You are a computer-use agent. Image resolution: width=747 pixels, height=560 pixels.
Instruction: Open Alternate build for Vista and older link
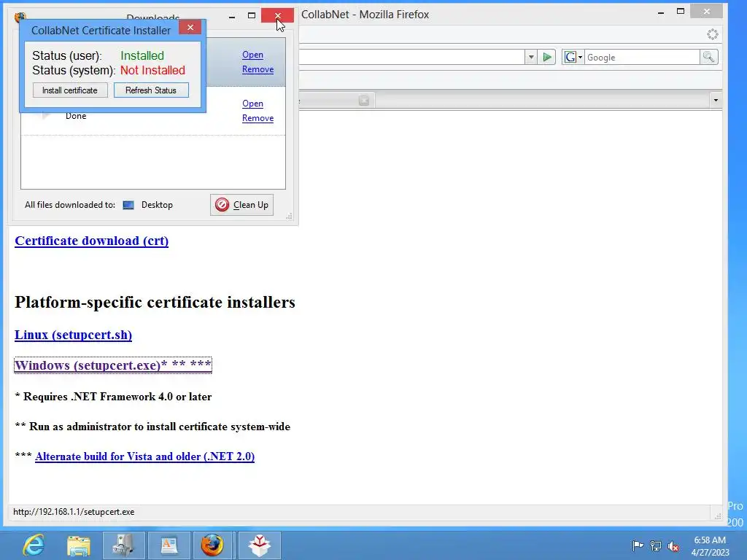pos(145,456)
